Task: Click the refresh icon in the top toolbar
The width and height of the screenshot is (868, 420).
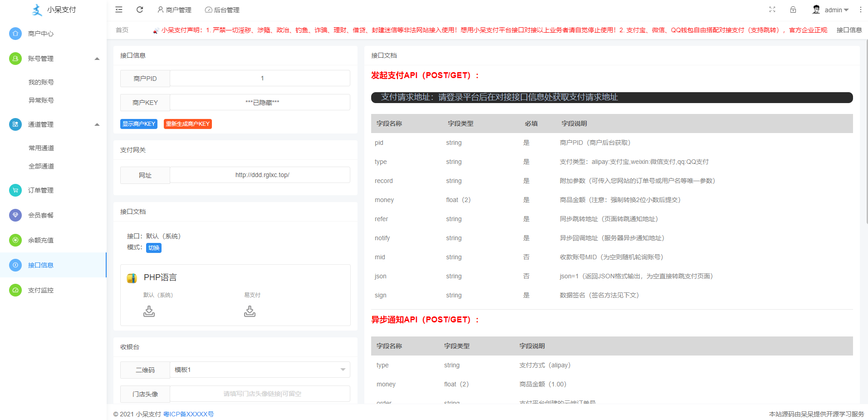Action: point(140,10)
